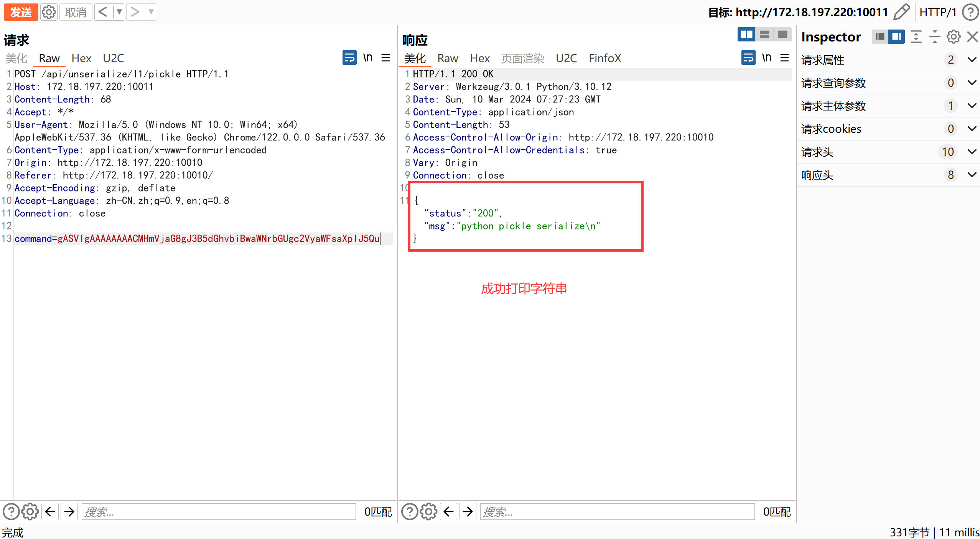Toggle non-printable \n chars in response

[x=766, y=58]
